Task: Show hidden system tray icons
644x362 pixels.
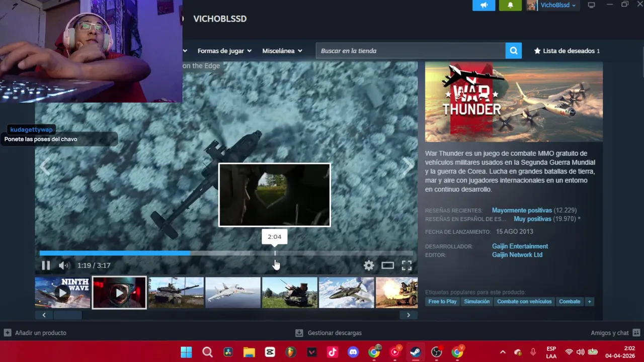Action: pyautogui.click(x=502, y=352)
